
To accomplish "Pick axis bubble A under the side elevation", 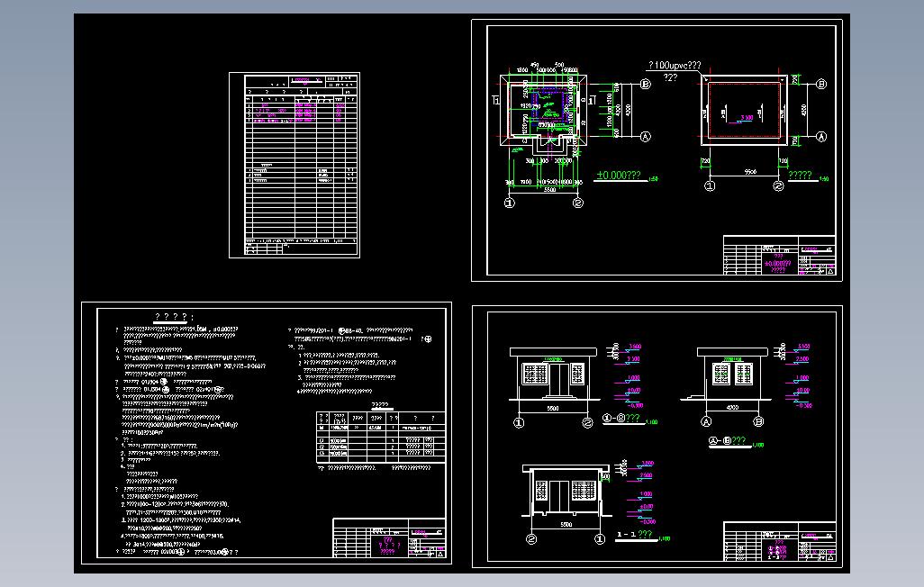I will pyautogui.click(x=706, y=421).
